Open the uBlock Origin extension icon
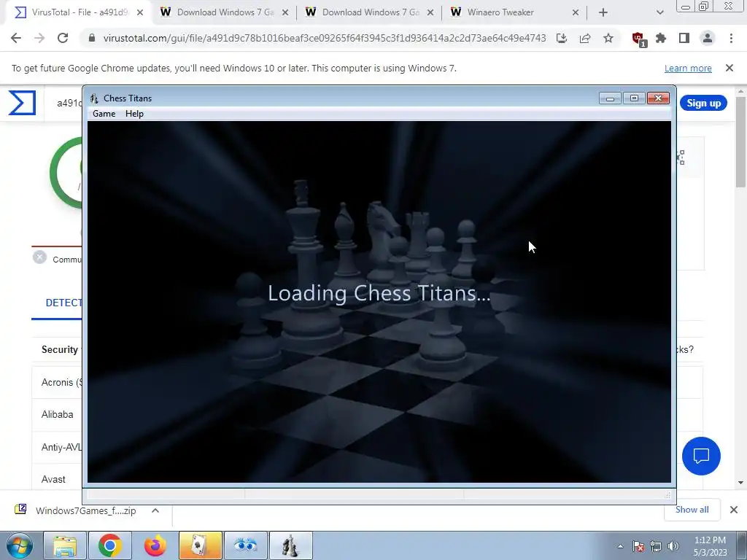747x560 pixels. tap(639, 39)
